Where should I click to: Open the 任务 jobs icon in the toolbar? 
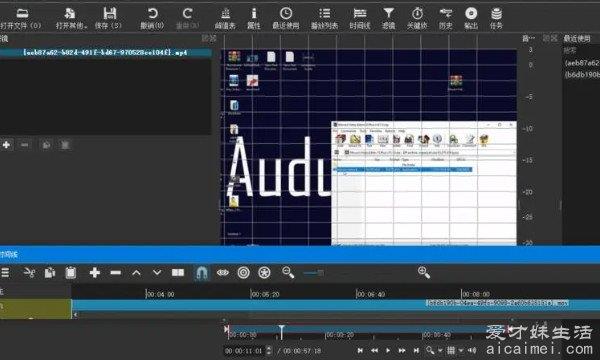tap(496, 18)
